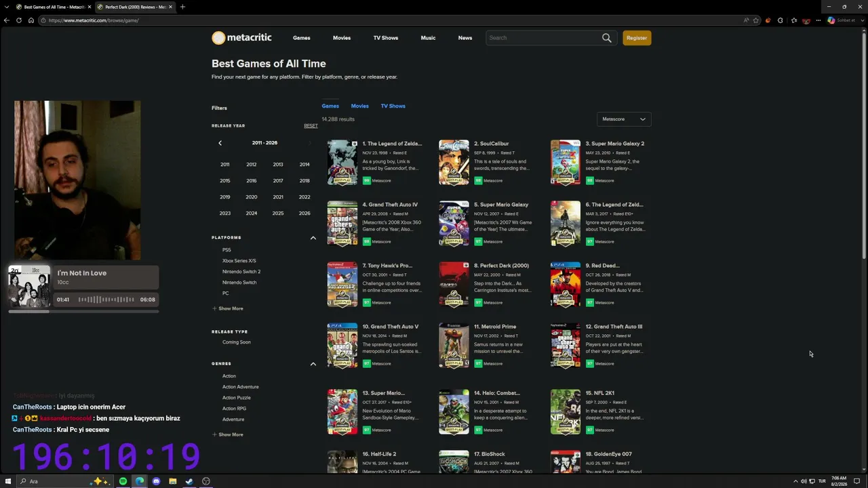This screenshot has width=868, height=488.
Task: Select the PC platform filter
Action: coord(226,293)
